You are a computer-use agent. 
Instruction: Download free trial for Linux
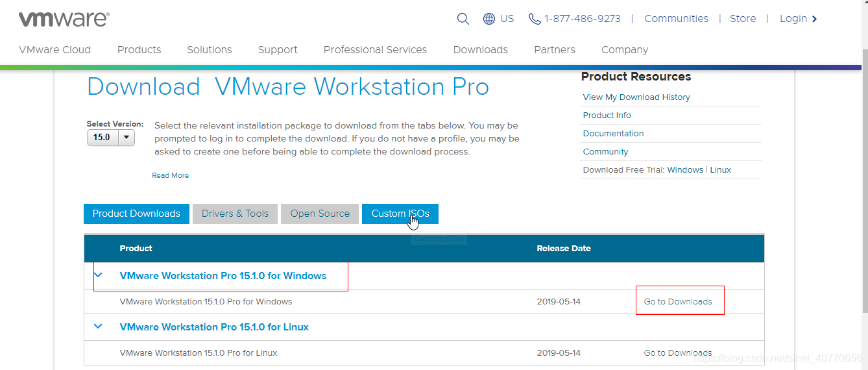pos(721,170)
